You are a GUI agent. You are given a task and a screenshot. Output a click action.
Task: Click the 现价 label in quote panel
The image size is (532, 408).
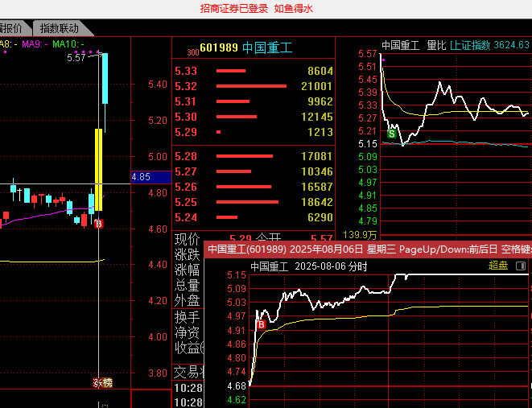click(x=187, y=240)
